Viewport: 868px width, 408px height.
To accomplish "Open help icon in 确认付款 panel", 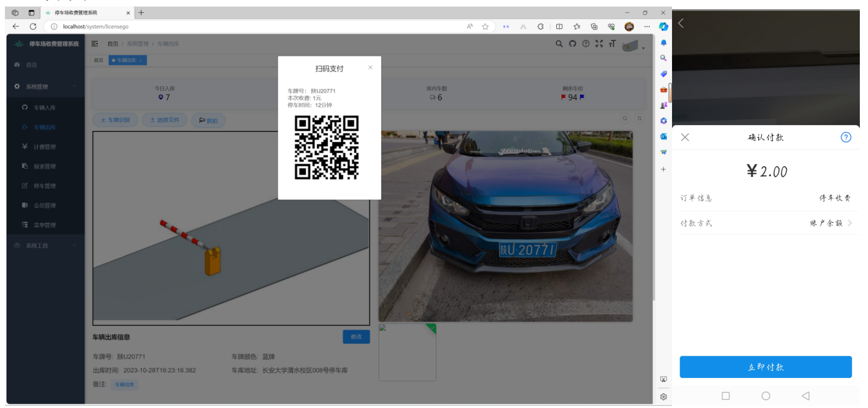I will point(846,137).
